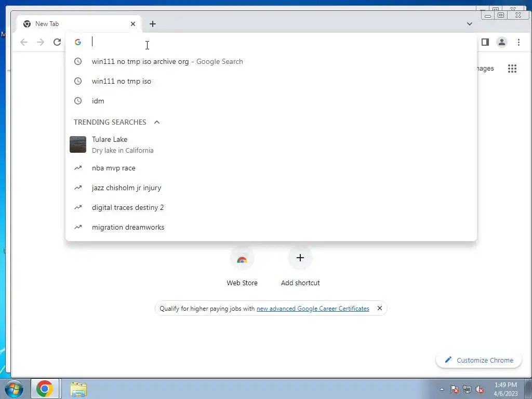This screenshot has height=399, width=532.
Task: Select 'digital traces destiny 2' trending search
Action: (271, 207)
